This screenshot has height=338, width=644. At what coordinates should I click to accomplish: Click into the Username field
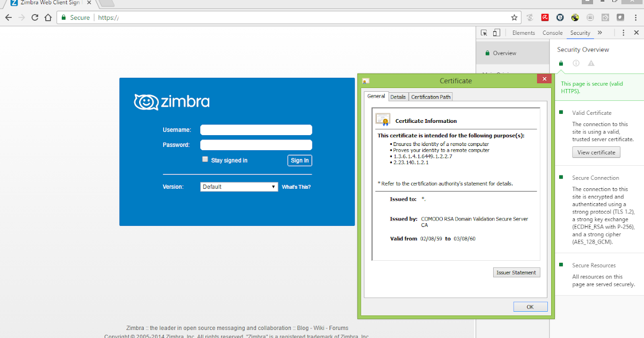coord(256,130)
